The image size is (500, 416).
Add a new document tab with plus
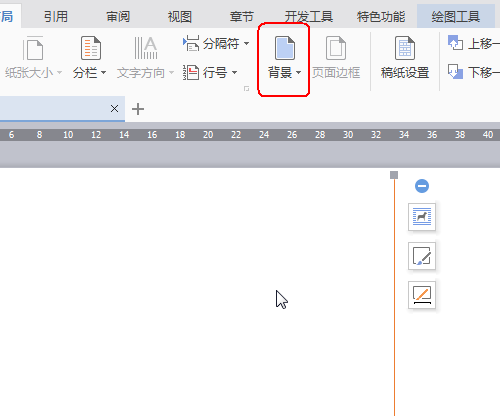coord(138,109)
